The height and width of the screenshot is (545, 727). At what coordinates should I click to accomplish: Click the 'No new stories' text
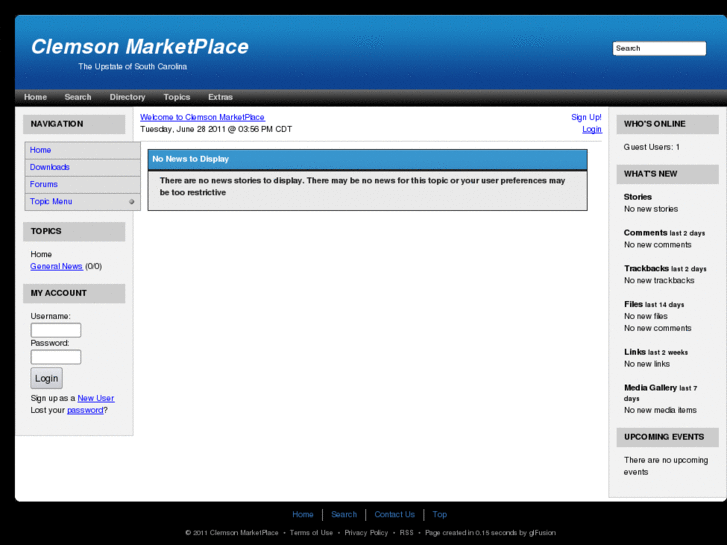click(x=651, y=209)
